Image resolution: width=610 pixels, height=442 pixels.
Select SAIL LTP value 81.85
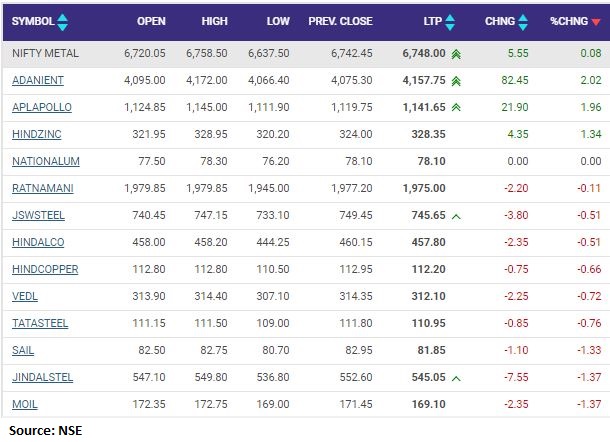pos(431,350)
